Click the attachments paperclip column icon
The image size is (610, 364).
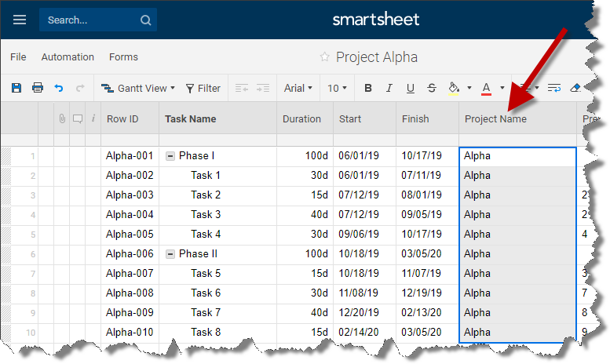(62, 118)
